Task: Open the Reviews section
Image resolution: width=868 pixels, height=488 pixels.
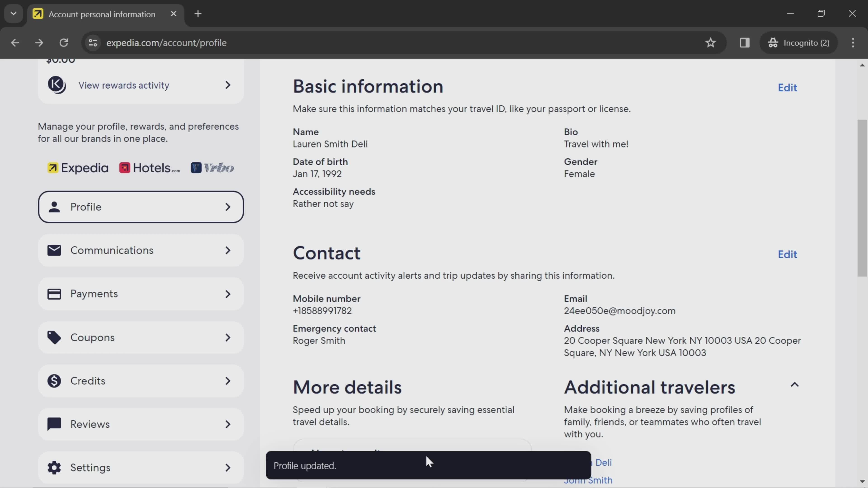Action: click(141, 424)
